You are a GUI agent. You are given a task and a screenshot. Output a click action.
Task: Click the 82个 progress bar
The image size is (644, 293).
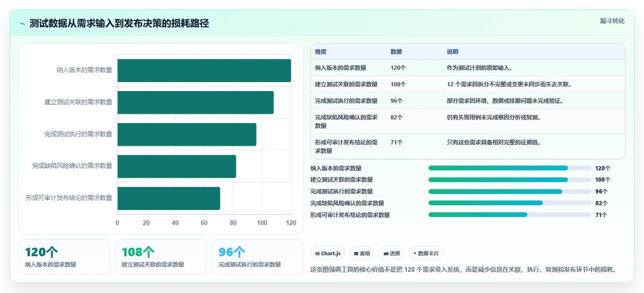[510, 203]
